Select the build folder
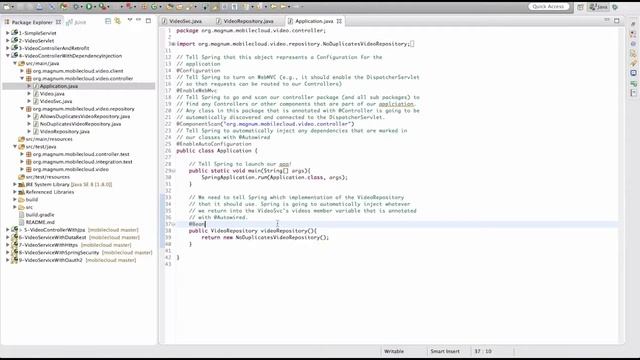The width and height of the screenshot is (640, 360). point(32,200)
